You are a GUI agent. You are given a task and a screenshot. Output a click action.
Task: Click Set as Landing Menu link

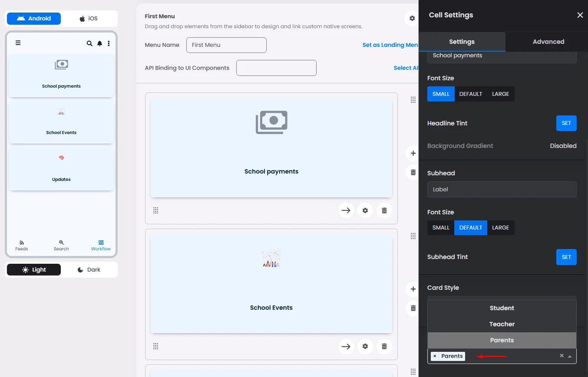(x=390, y=45)
